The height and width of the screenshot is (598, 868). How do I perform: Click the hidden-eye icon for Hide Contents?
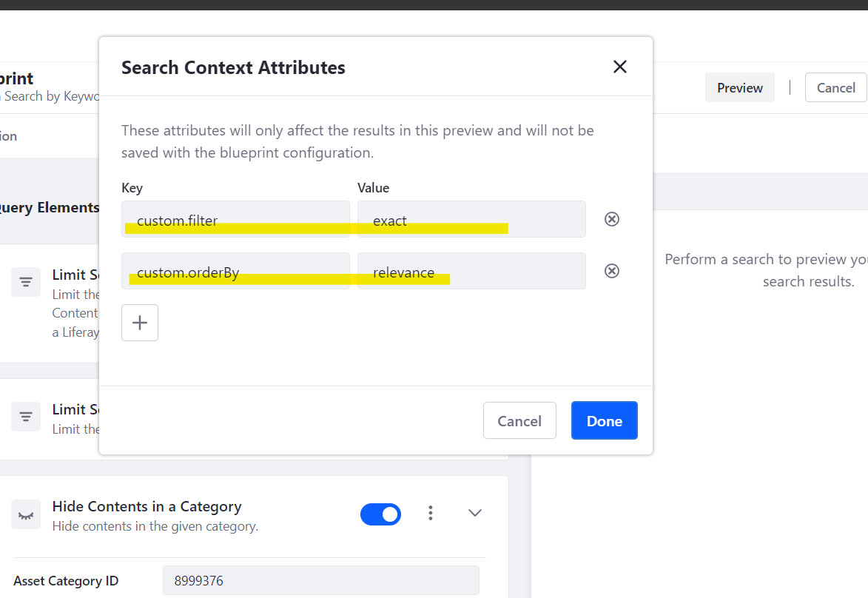point(26,514)
